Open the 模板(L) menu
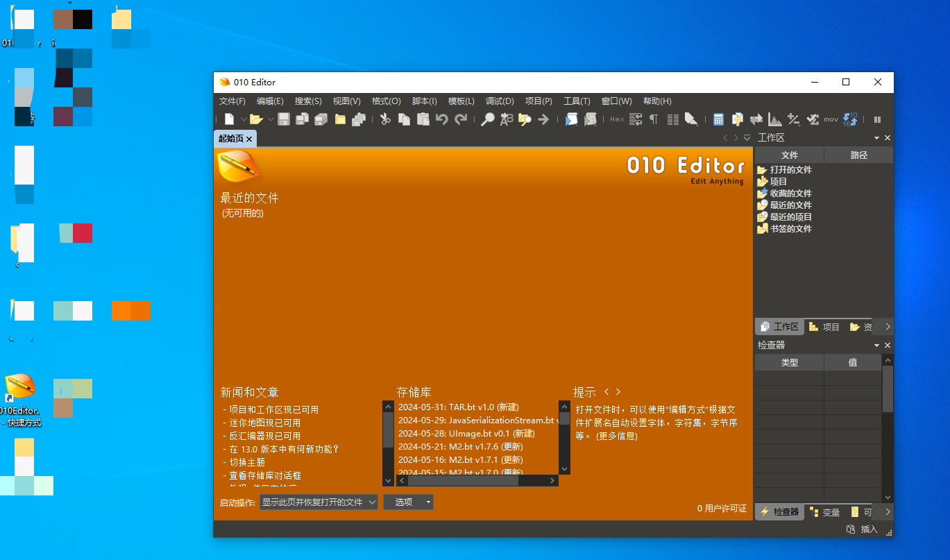Viewport: 950px width, 560px height. tap(461, 101)
